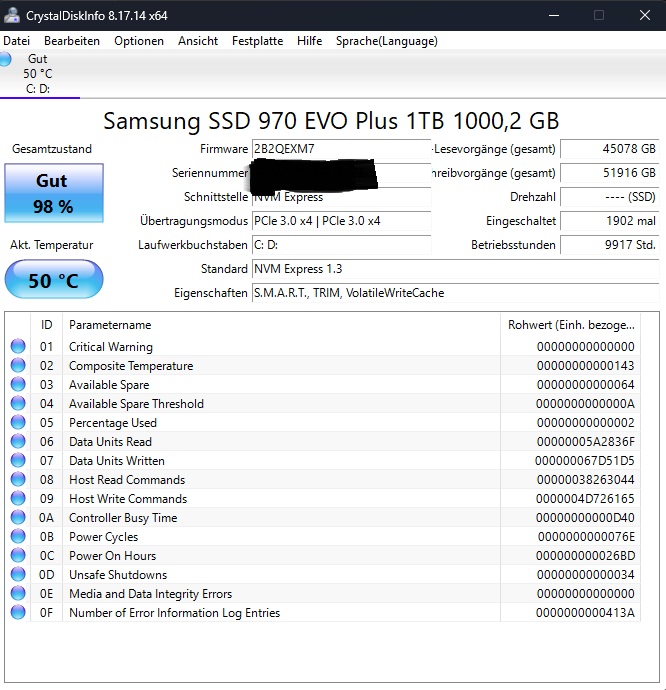
Task: Close the CrystalDiskInfo window
Action: click(645, 15)
